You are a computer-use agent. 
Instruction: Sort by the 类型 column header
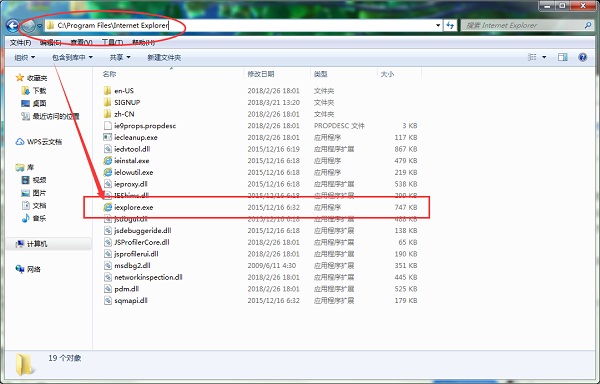coord(320,74)
